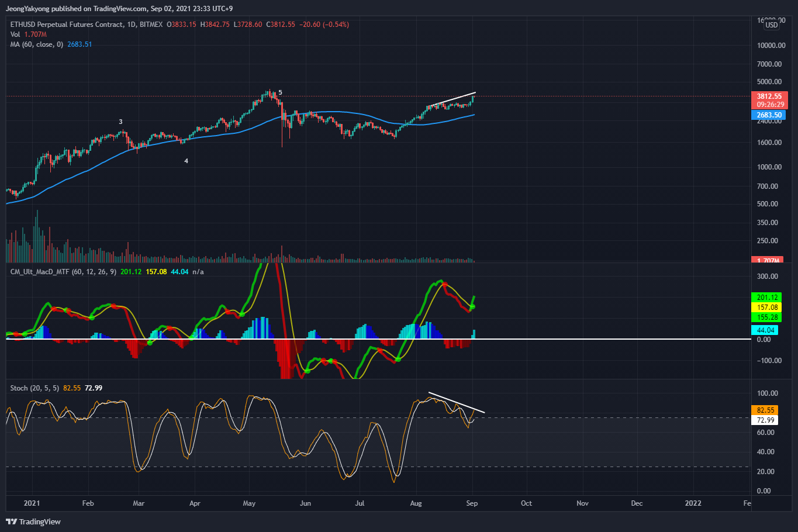
Task: Click the blue 2683.51 MA legend value
Action: tap(80, 44)
